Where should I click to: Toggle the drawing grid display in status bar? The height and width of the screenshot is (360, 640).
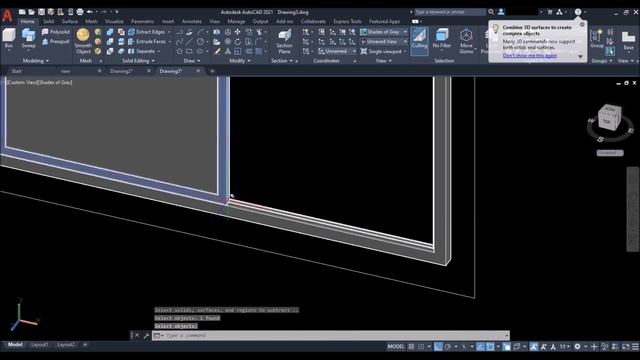pyautogui.click(x=411, y=347)
